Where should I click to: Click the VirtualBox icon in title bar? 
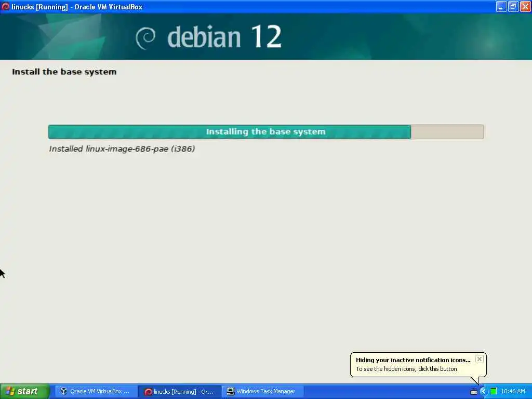(5, 6)
